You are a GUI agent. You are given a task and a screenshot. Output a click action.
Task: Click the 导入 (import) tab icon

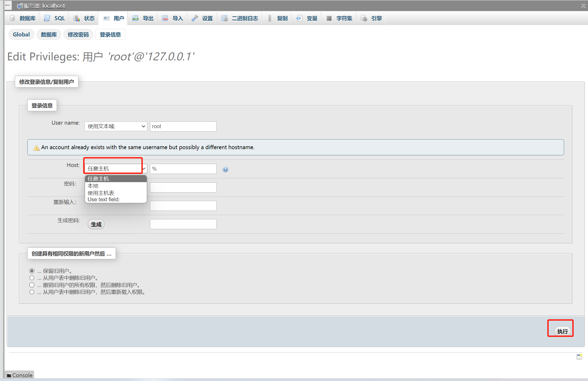coord(165,18)
